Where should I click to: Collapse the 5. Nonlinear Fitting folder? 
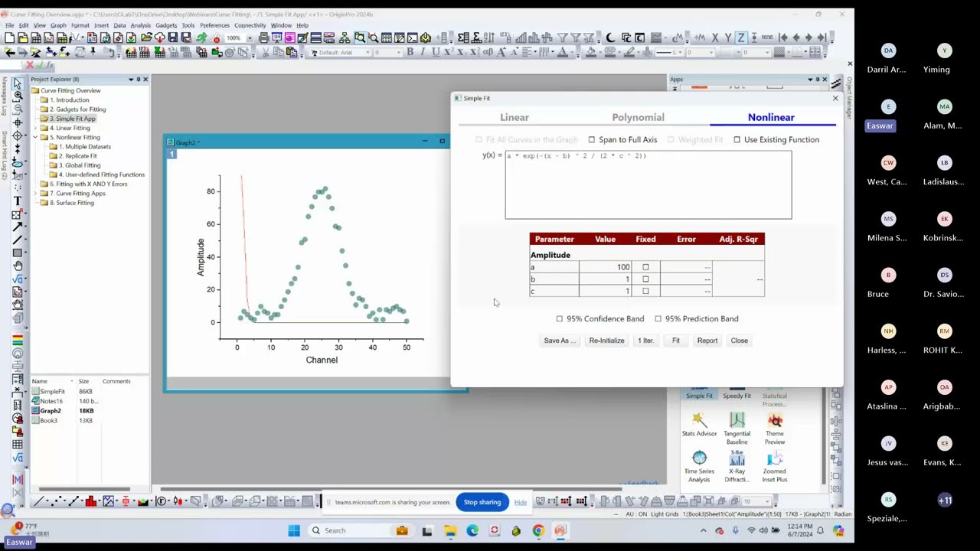(35, 137)
